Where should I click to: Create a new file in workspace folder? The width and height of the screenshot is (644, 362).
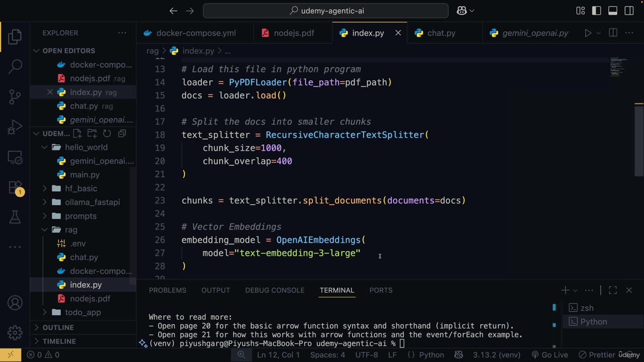77,134
